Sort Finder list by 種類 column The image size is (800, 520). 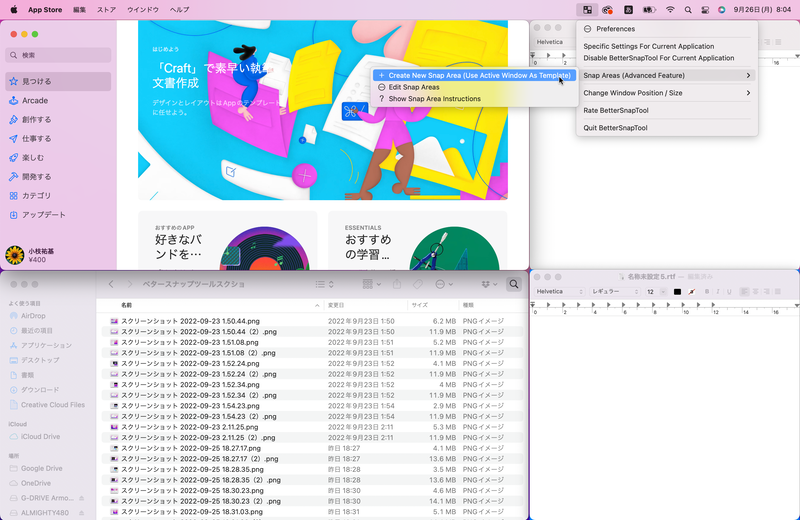491,305
